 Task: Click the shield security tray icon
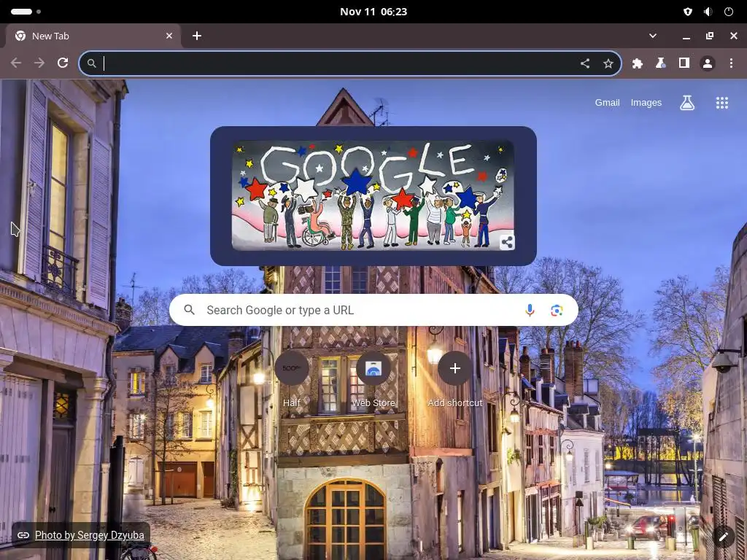(x=687, y=12)
